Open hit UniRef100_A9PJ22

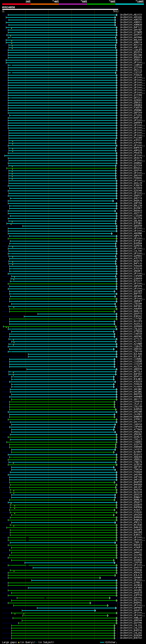point(131,47)
